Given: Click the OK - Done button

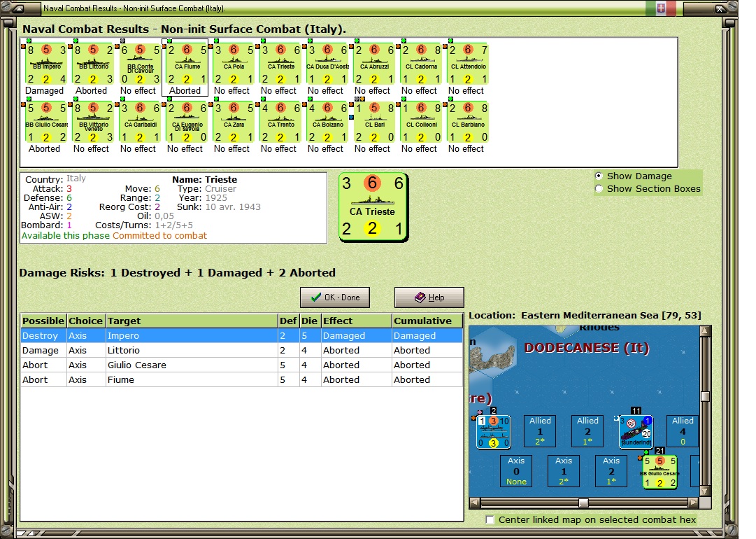Looking at the screenshot, I should (335, 297).
